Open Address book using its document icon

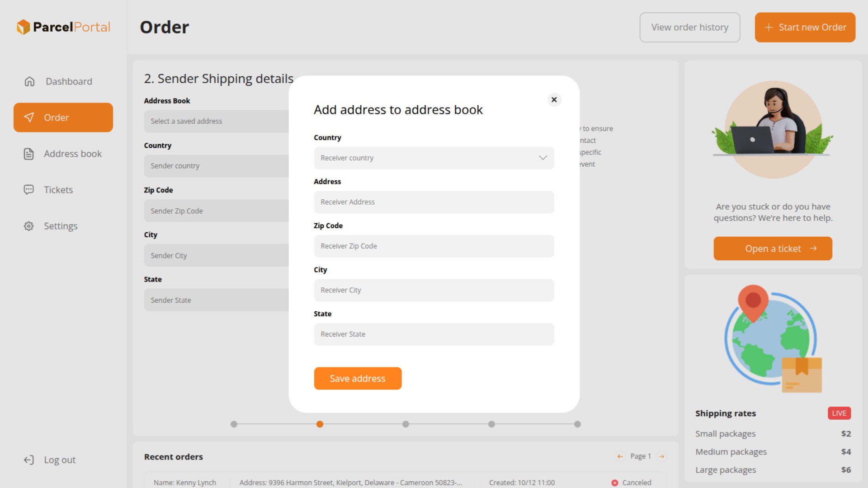click(29, 154)
